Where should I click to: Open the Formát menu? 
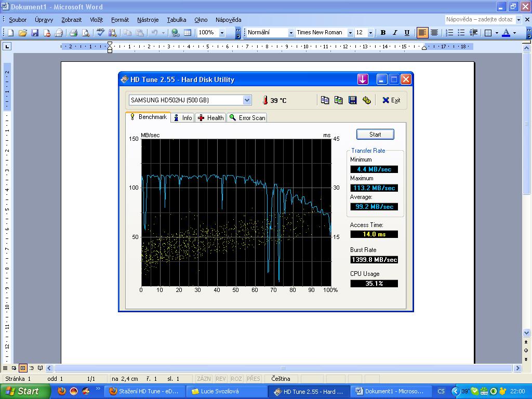tap(120, 20)
